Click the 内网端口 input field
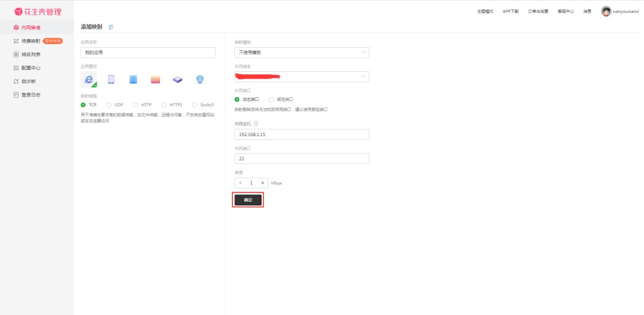Viewport: 644px width, 315px height. [x=301, y=159]
